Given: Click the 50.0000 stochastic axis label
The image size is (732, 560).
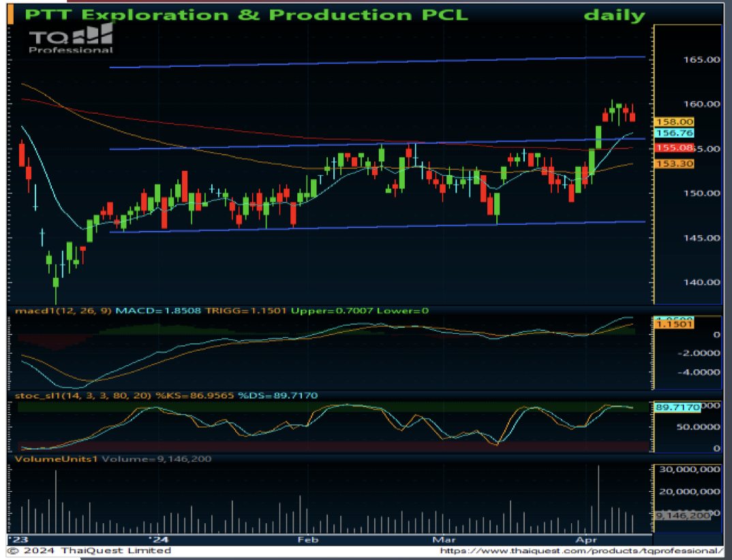Looking at the screenshot, I should 699,427.
